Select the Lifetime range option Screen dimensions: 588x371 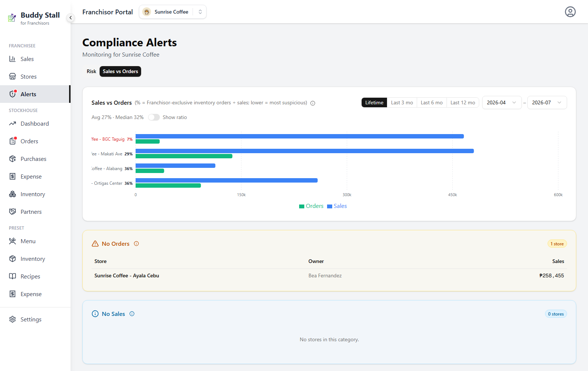coord(374,102)
